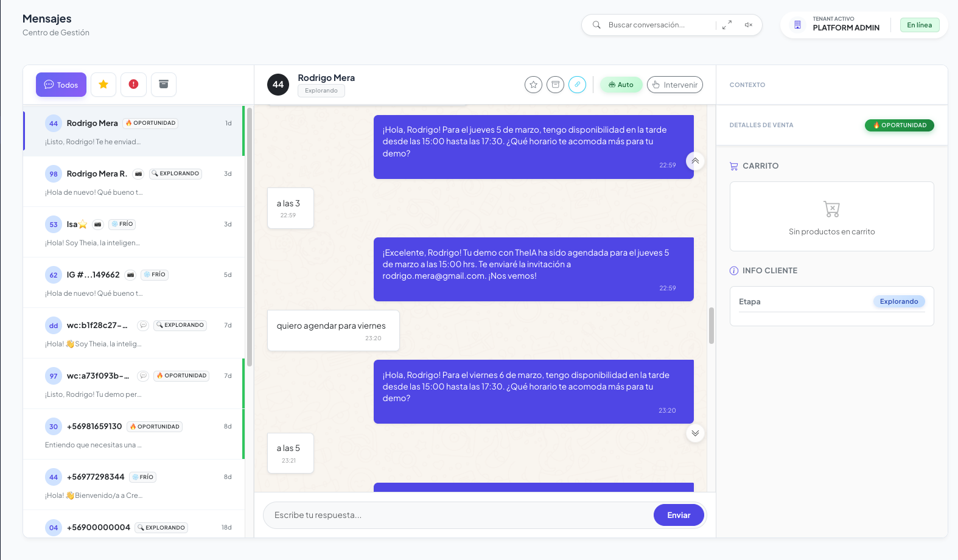This screenshot has width=958, height=560.
Task: Filter conversations by starred
Action: pyautogui.click(x=103, y=85)
